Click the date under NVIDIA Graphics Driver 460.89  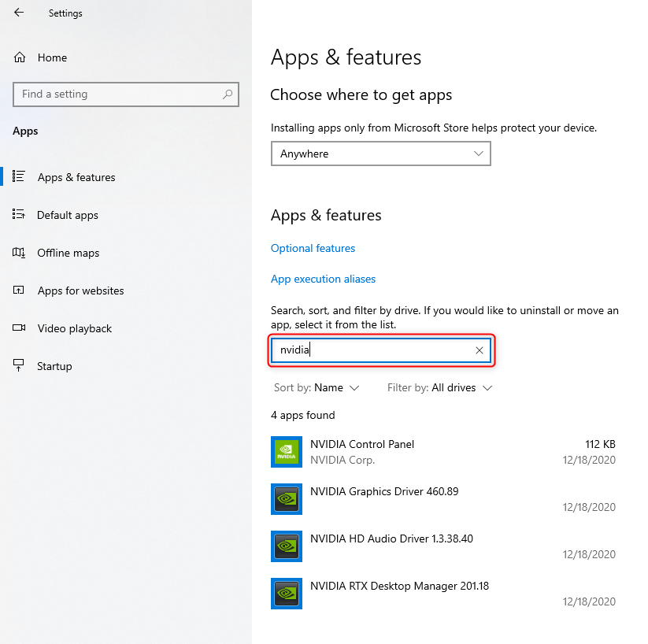point(589,507)
